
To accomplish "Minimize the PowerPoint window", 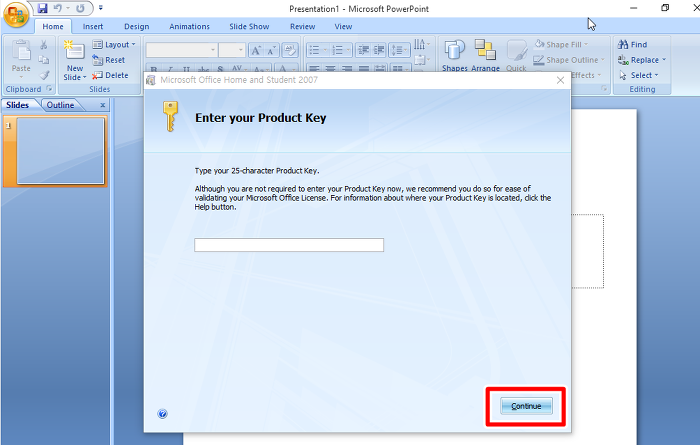I will point(633,8).
